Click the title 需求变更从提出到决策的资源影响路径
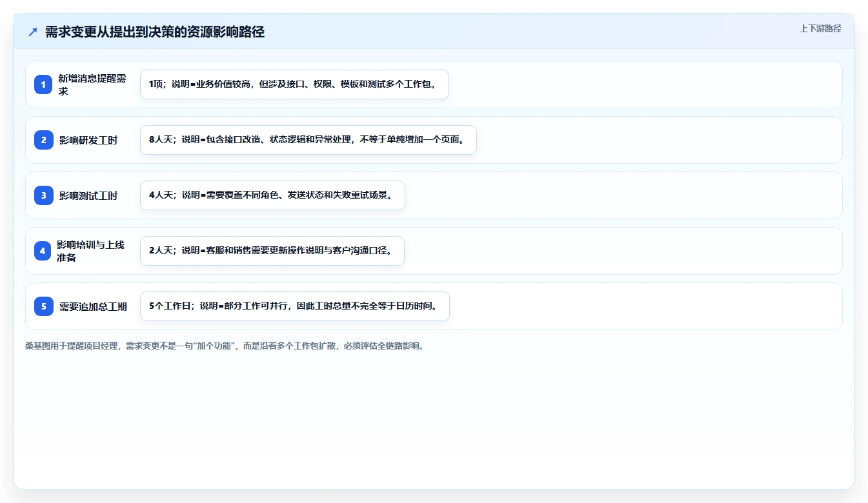 tap(155, 32)
